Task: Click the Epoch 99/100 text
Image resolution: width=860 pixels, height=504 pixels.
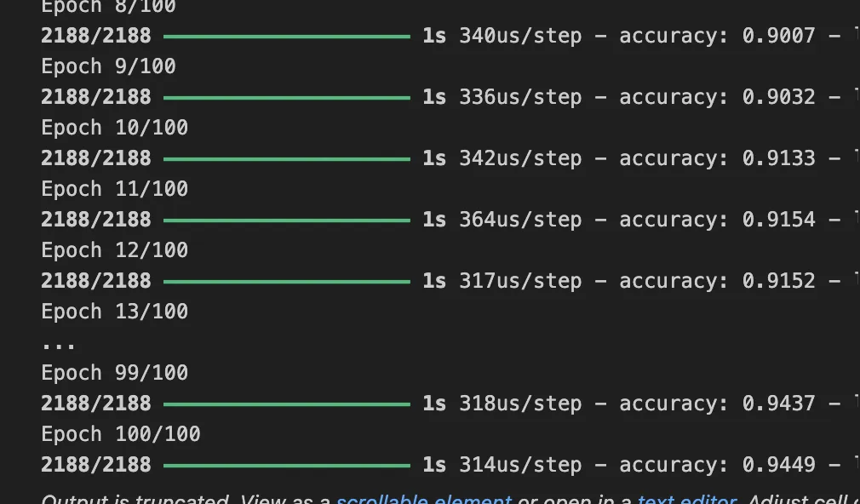Action: point(114,373)
